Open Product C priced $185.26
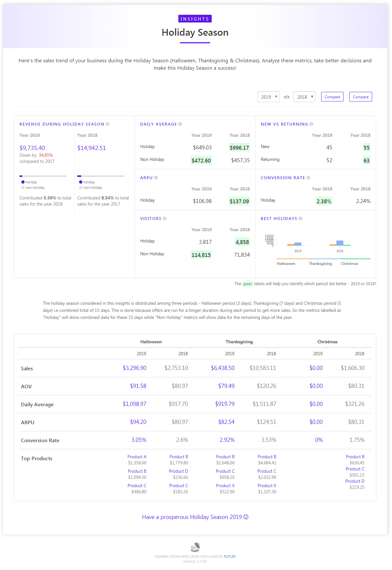This screenshot has width=392, height=570. click(179, 486)
